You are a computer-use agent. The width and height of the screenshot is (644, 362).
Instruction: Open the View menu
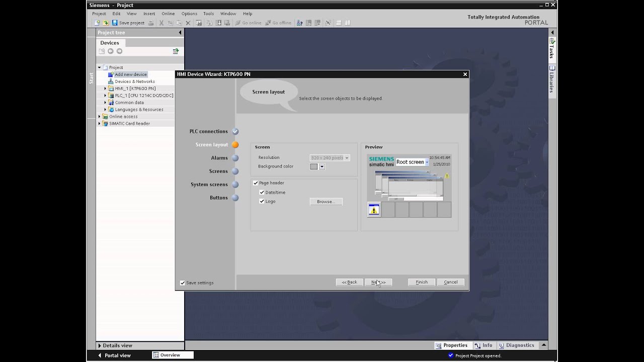131,14
